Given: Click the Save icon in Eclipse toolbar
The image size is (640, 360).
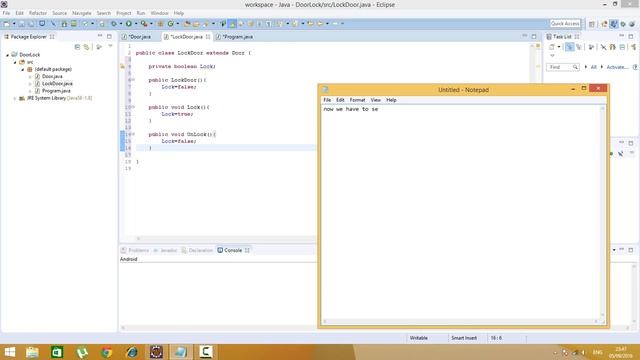Looking at the screenshot, I should point(21,24).
